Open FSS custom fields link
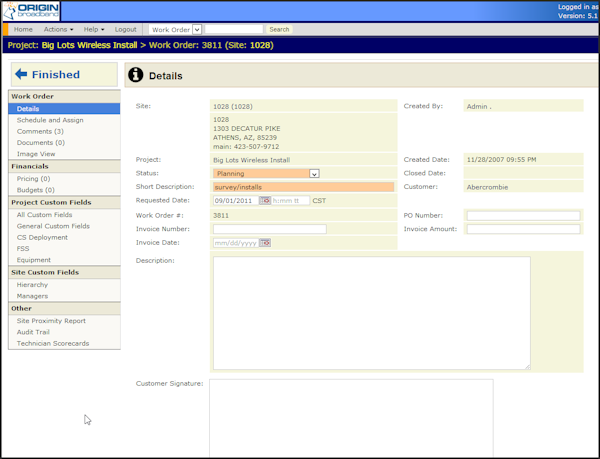This screenshot has width=600, height=459. 23,249
